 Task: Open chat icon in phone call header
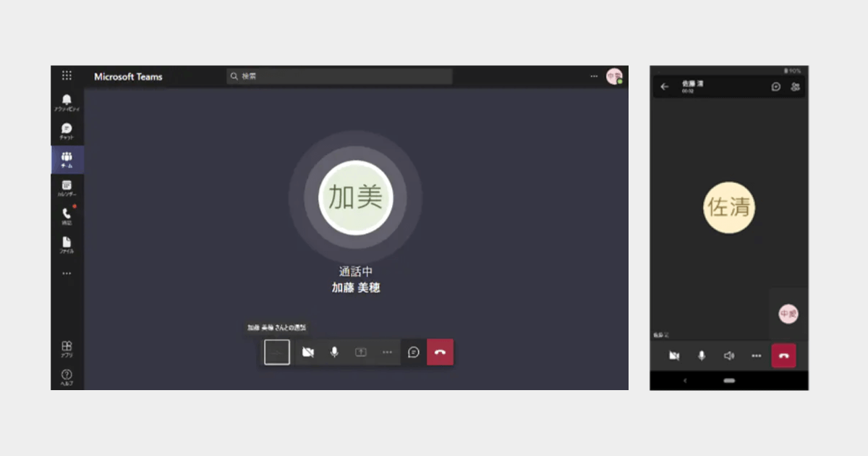(x=776, y=87)
